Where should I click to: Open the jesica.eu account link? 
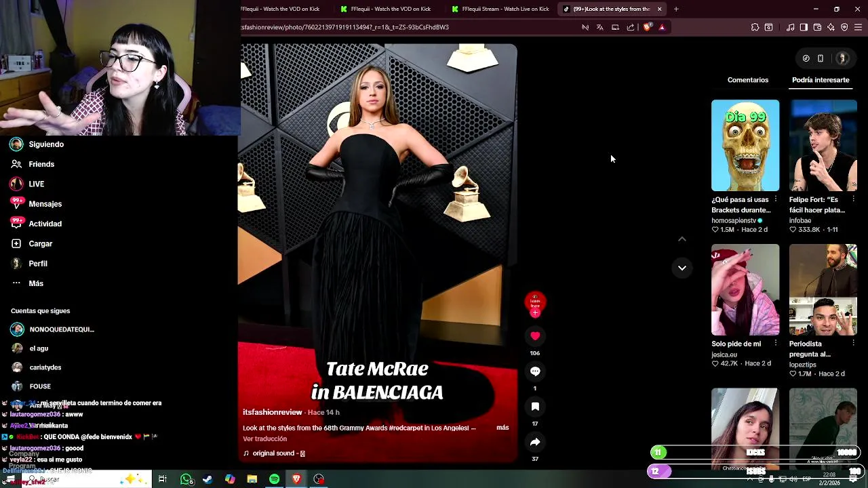(724, 354)
